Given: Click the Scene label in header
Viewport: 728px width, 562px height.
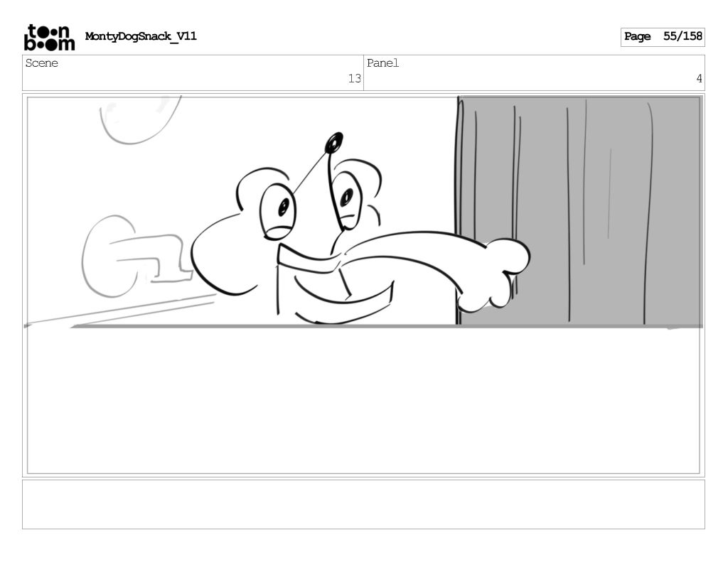Looking at the screenshot, I should pos(42,63).
